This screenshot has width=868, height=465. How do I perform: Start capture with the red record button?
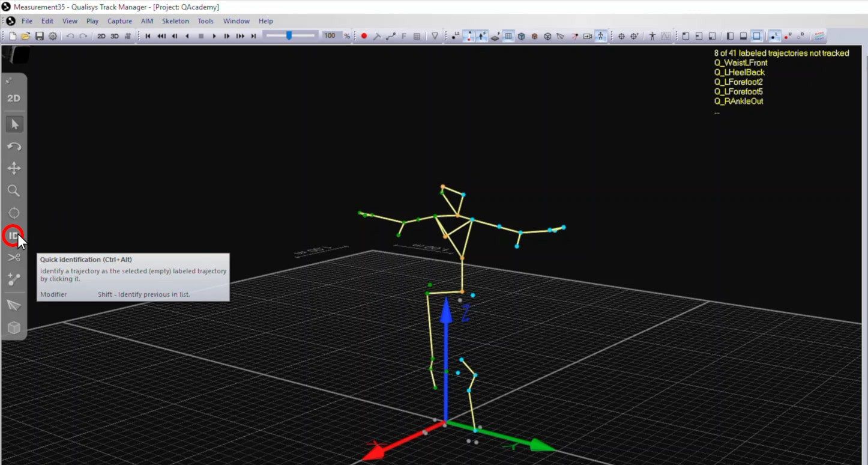tap(364, 36)
